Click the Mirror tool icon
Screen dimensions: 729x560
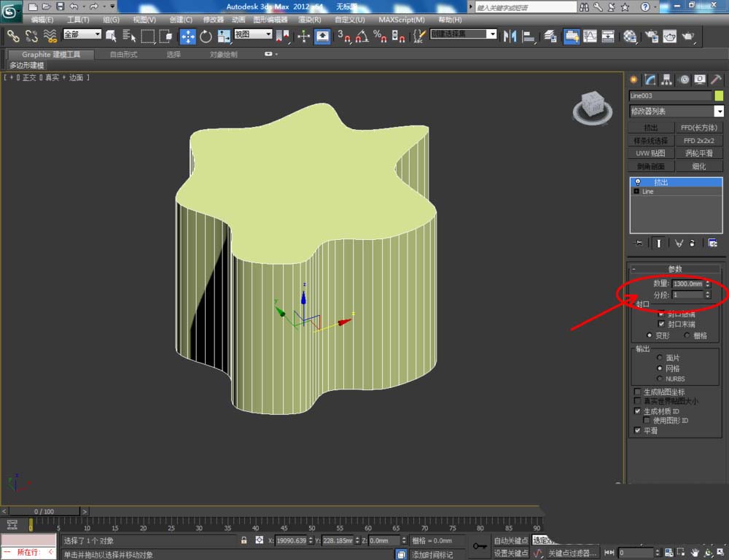click(510, 36)
